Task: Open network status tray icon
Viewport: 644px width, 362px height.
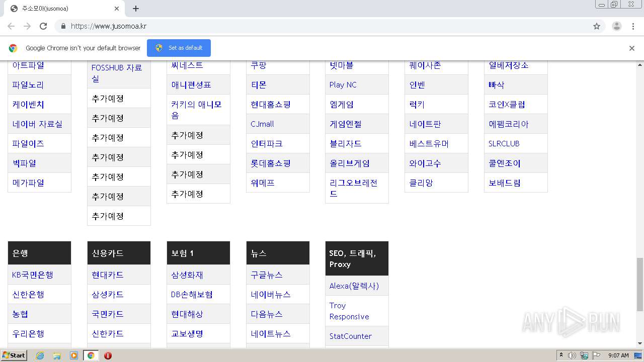Action: click(584, 355)
